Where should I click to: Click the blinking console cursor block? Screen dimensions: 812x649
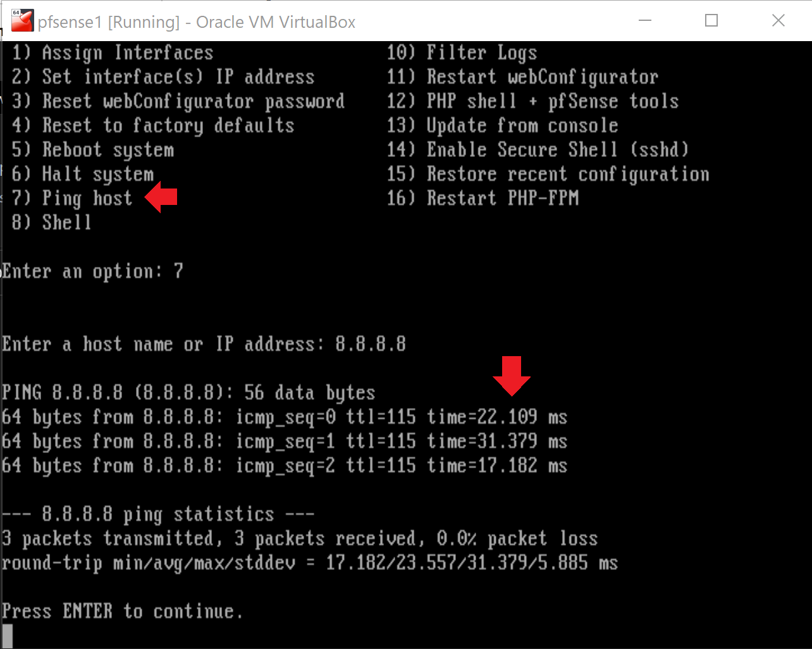pyautogui.click(x=7, y=635)
